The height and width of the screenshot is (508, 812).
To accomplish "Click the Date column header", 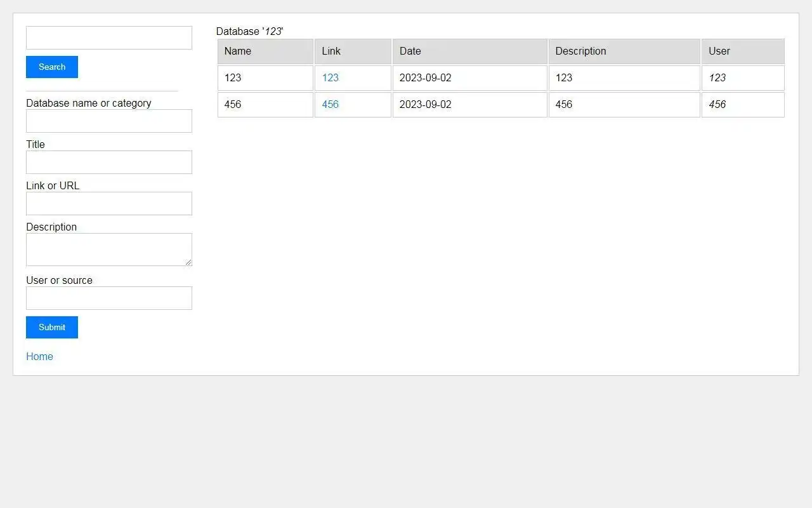I will point(470,51).
